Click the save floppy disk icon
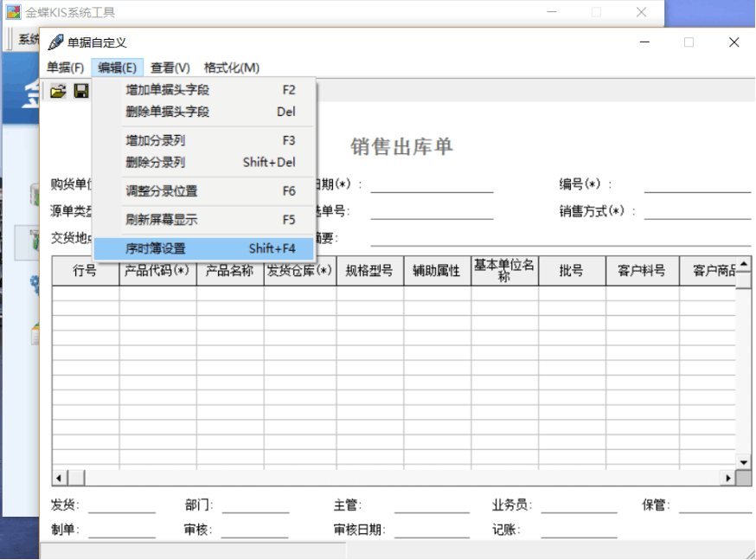This screenshot has height=560, width=756. click(81, 91)
